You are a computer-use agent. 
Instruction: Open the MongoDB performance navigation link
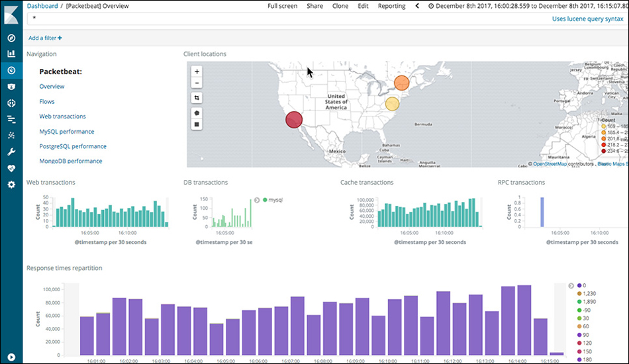tap(71, 161)
